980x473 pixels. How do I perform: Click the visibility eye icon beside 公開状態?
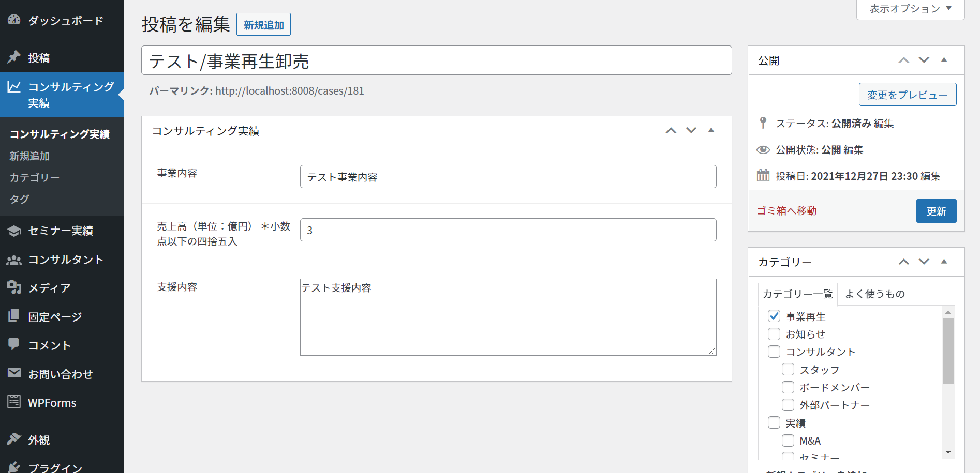tap(763, 150)
